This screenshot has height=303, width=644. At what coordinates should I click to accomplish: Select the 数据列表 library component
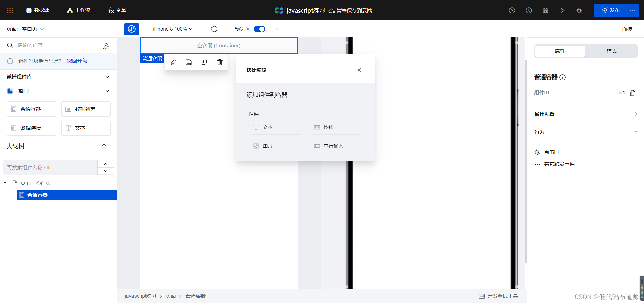pos(86,109)
